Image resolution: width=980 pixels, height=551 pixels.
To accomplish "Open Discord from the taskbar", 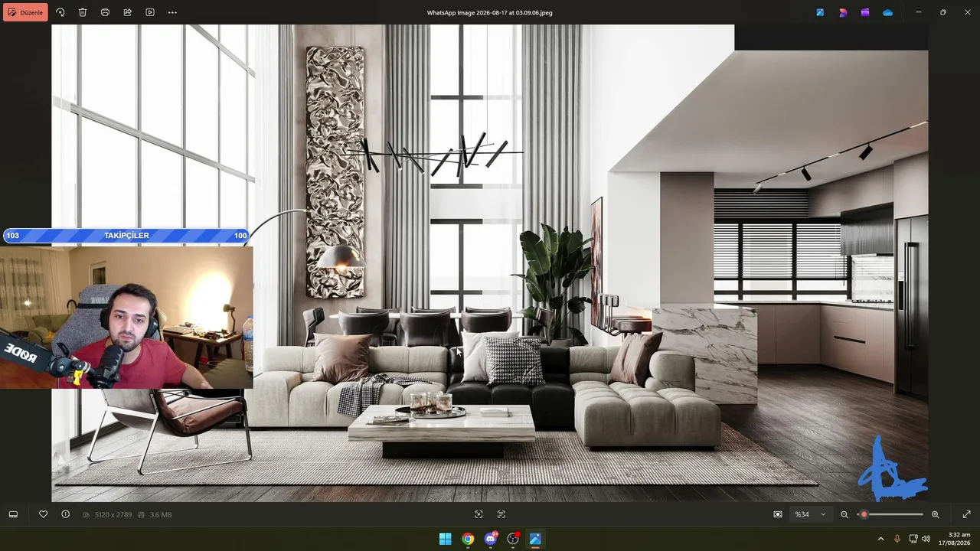I will pyautogui.click(x=491, y=539).
